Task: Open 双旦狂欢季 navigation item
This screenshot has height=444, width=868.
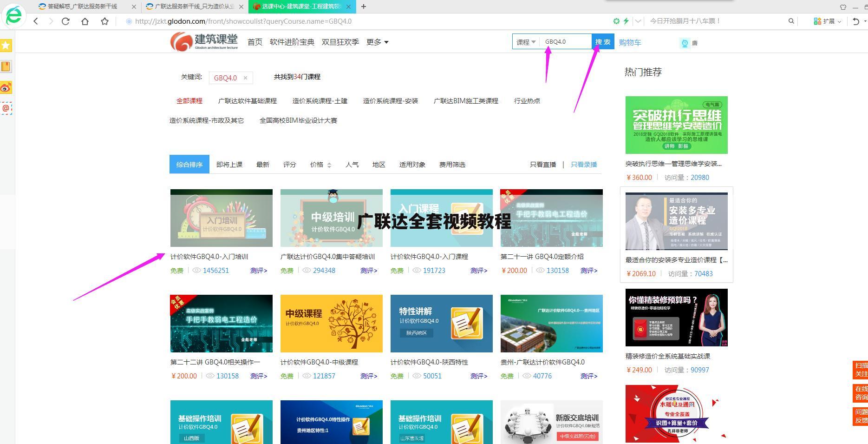Action: pos(340,42)
